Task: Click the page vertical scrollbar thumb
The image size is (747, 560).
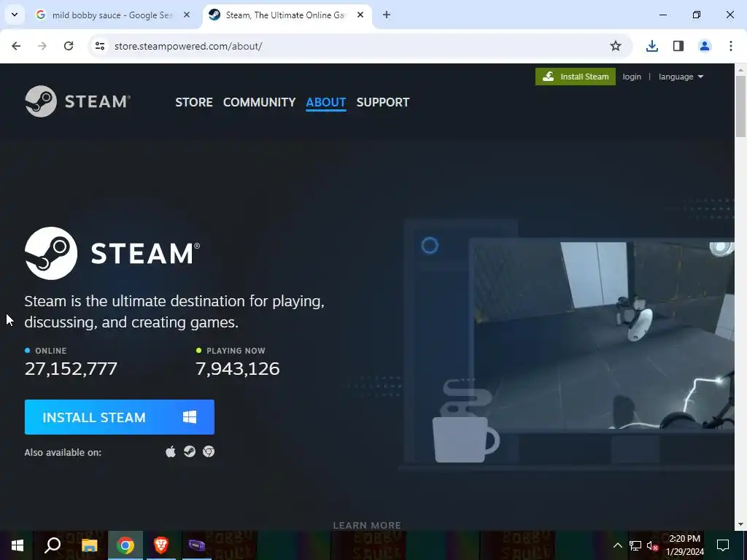Action: tap(741, 106)
